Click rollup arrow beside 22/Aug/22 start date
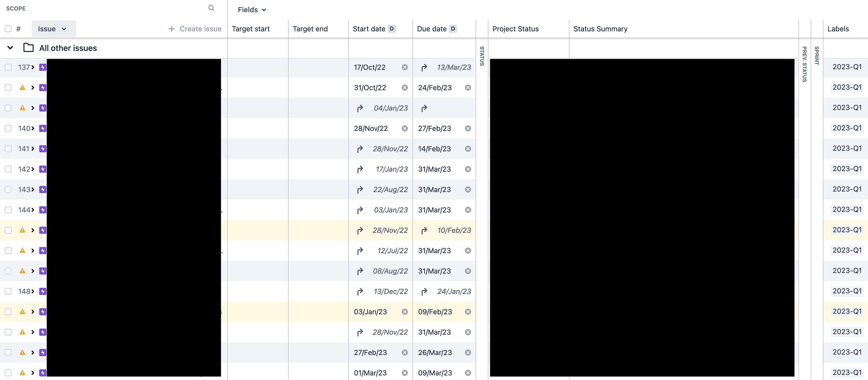The height and width of the screenshot is (380, 868). 360,190
